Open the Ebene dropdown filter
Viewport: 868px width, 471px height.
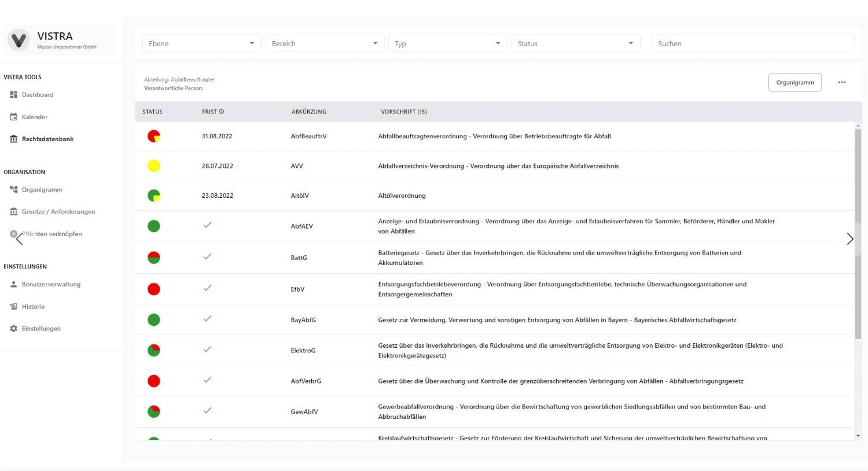click(202, 43)
